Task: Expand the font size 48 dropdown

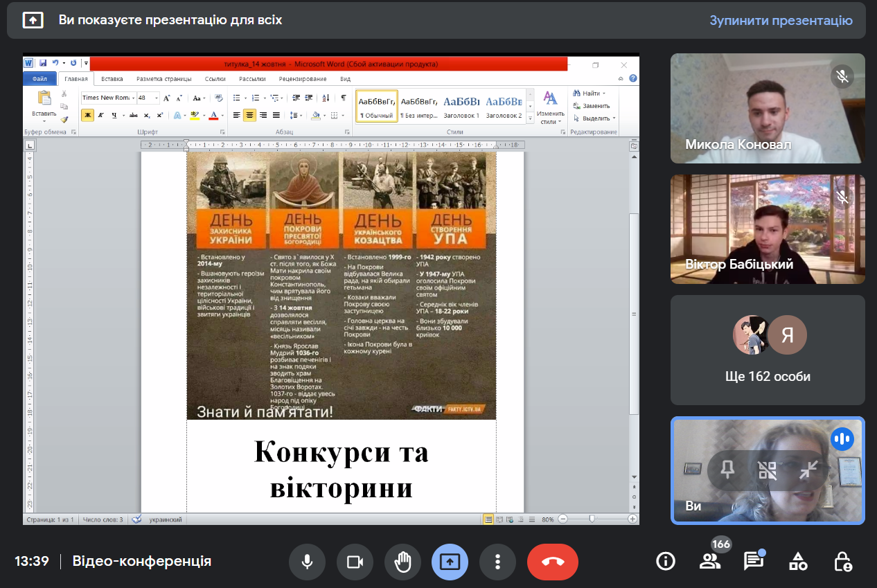Action: [x=157, y=98]
